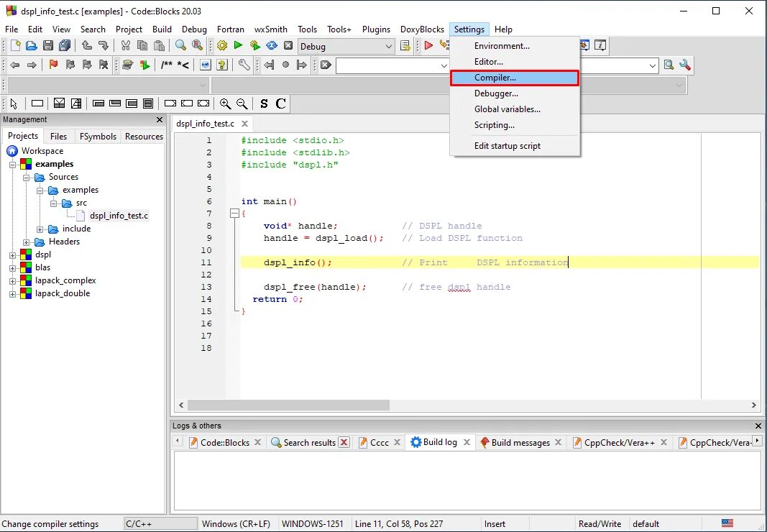Viewport: 767px width, 532px height.
Task: Abort the build with the X icon
Action: click(288, 45)
